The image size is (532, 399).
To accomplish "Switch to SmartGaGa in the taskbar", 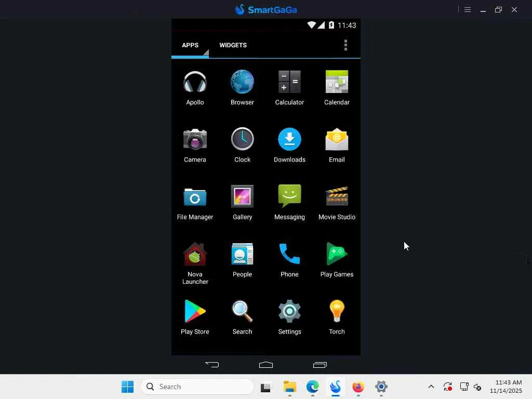I will click(335, 387).
